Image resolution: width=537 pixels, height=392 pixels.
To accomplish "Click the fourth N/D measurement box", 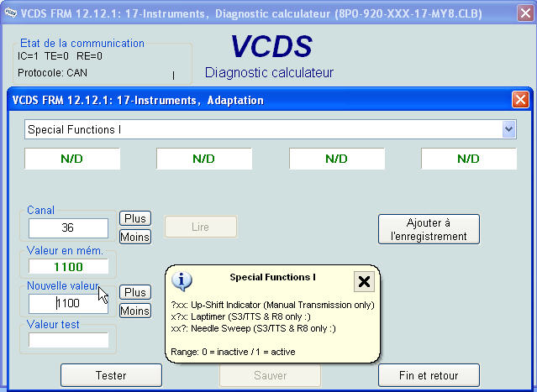I will [469, 159].
